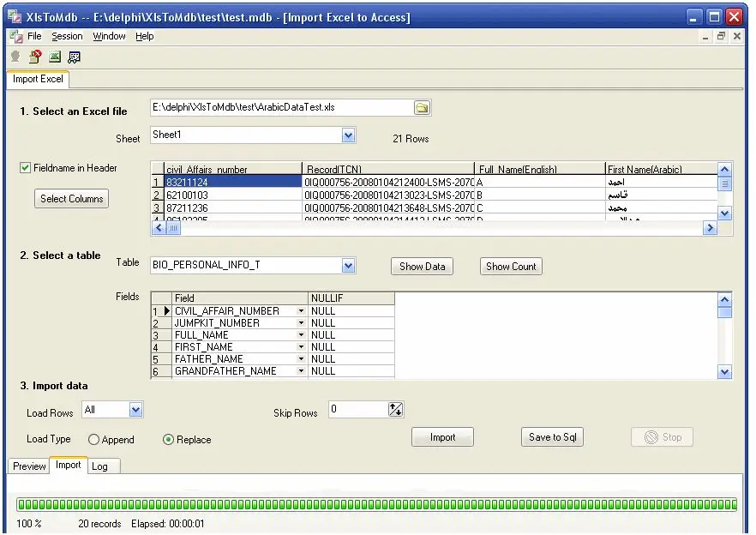Open the Load Rows dropdown

[x=135, y=411]
